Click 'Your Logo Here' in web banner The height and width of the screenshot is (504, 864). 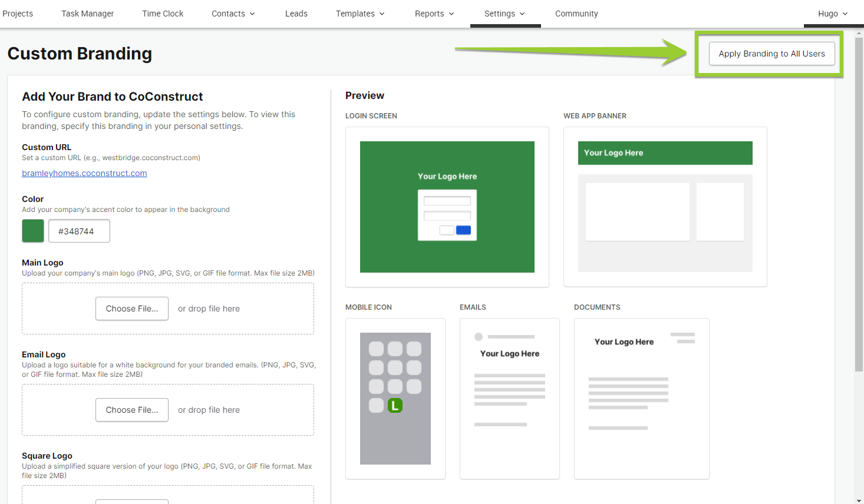tap(614, 152)
